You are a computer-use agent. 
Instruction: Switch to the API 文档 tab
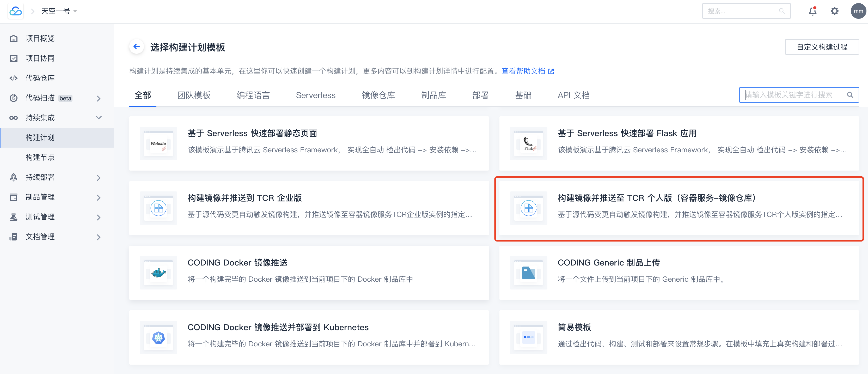(x=573, y=95)
